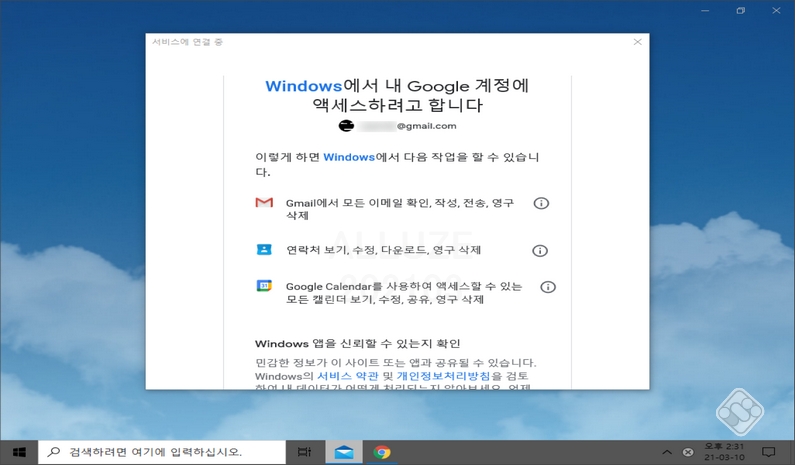This screenshot has height=465, width=795.
Task: Show hidden system tray icons
Action: click(667, 452)
